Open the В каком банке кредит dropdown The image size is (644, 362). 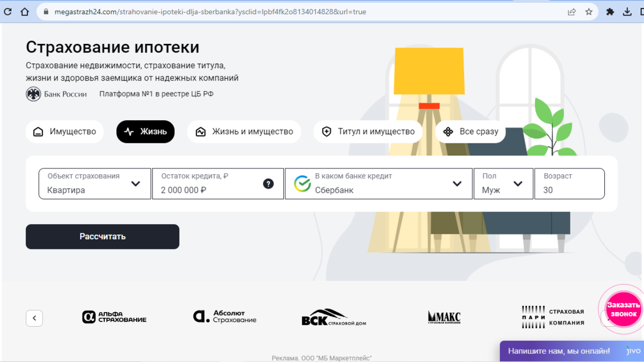click(x=378, y=184)
